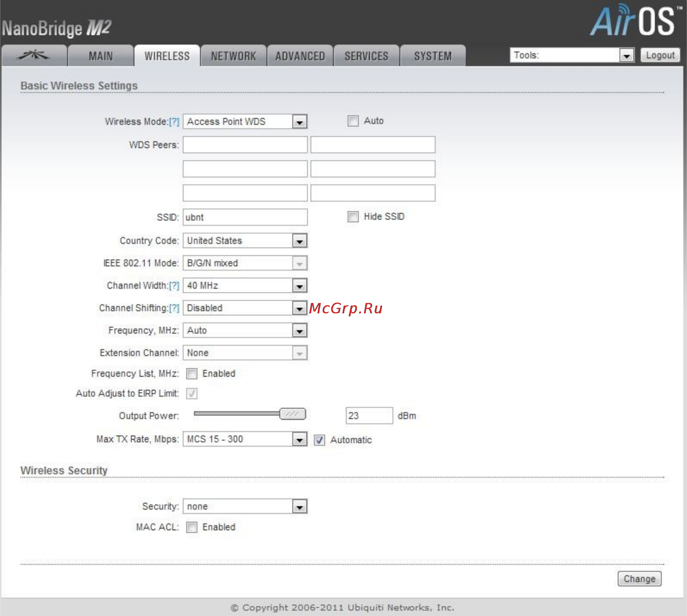Open Wireless Mode help [?] link
687x616 pixels.
tap(174, 122)
